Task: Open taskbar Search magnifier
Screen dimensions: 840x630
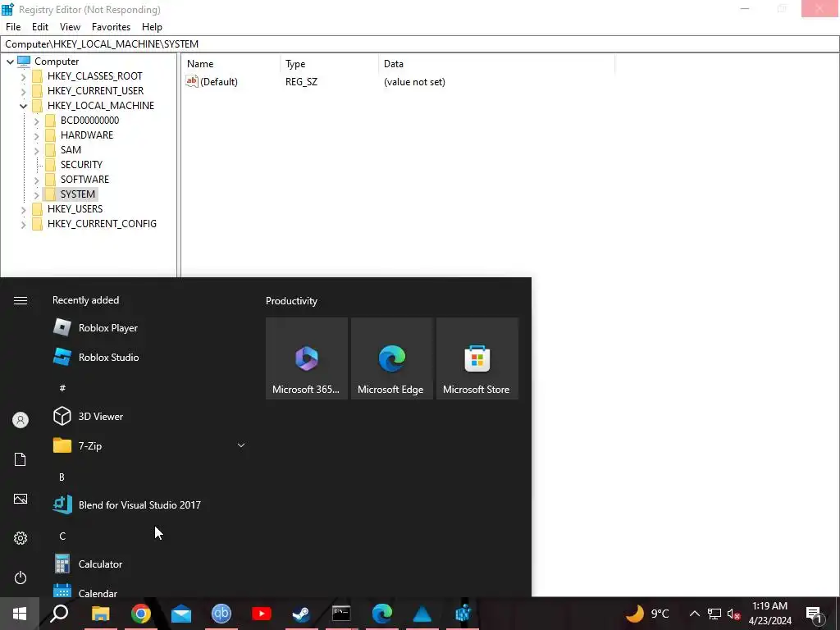Action: point(59,614)
